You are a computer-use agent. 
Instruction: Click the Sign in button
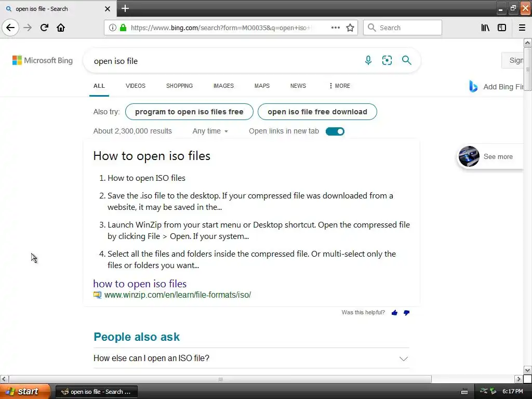(513, 60)
